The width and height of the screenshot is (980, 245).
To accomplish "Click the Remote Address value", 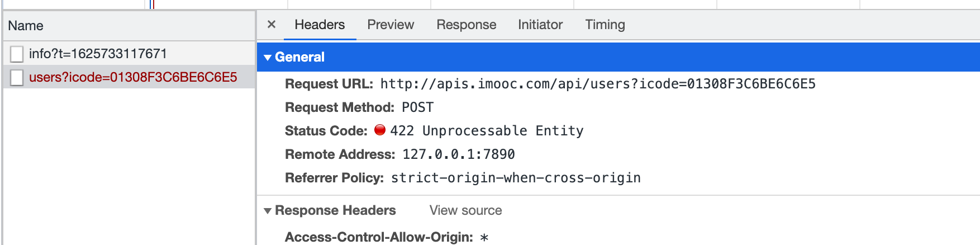I will pos(458,154).
